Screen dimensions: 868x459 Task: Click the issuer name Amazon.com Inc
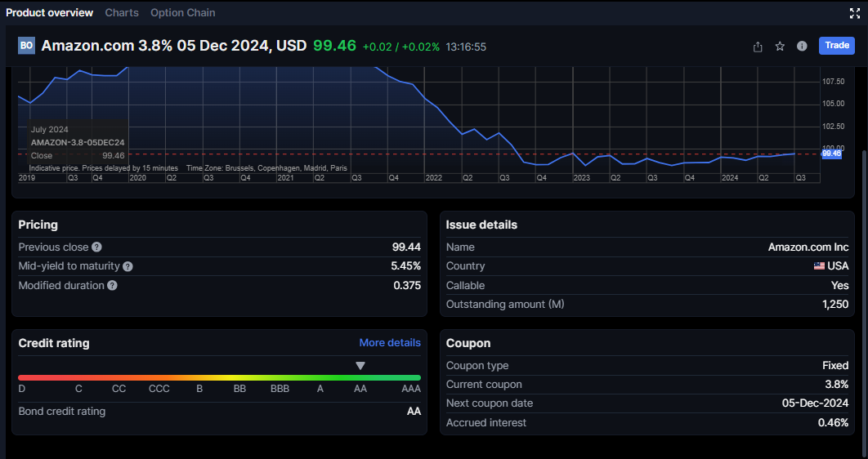(808, 247)
